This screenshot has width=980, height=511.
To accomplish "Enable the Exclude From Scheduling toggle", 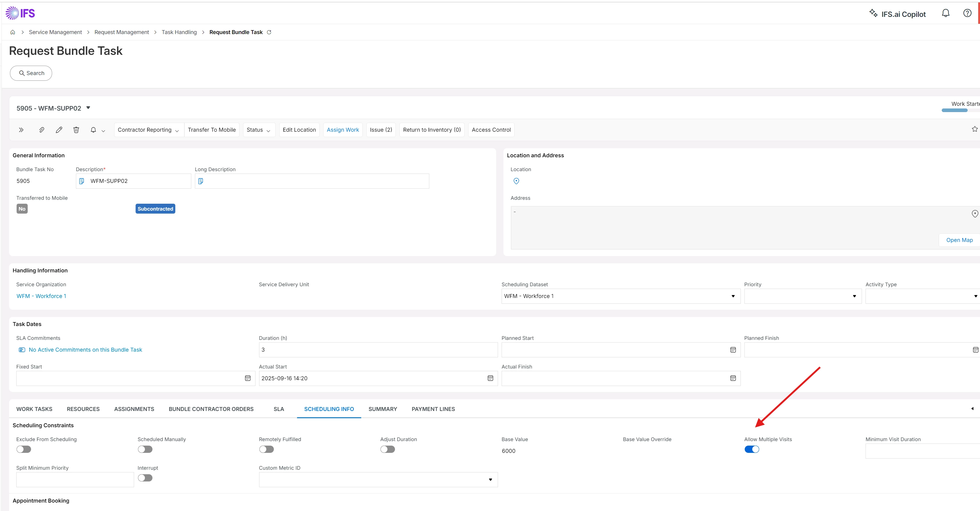I will click(x=23, y=449).
